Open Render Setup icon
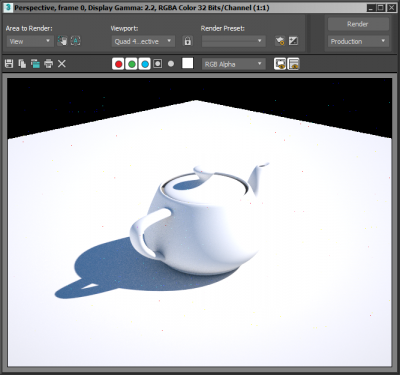400x375 pixels. coord(280,41)
